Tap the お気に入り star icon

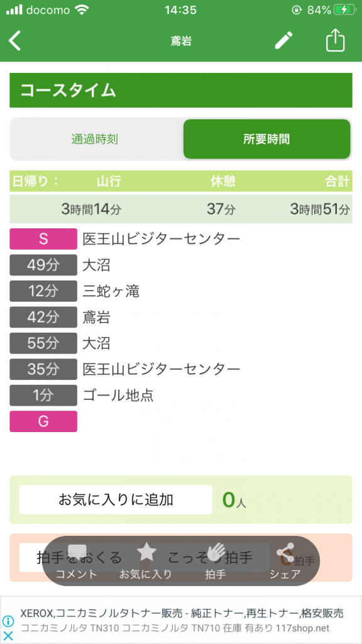(x=146, y=552)
